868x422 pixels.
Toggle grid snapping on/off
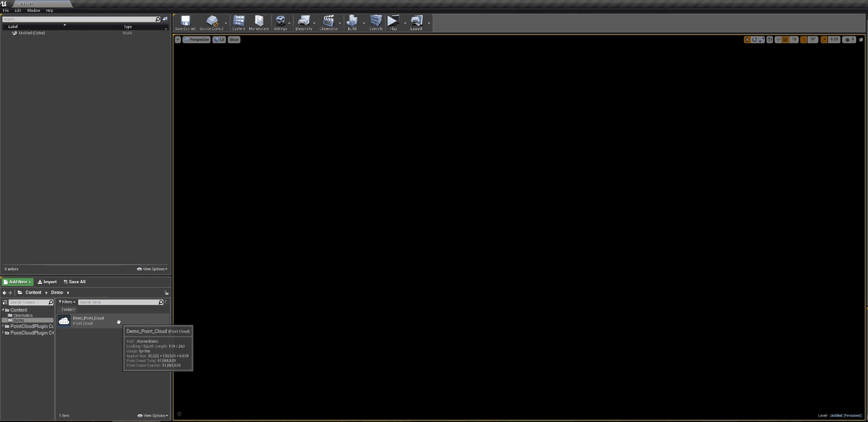click(785, 40)
